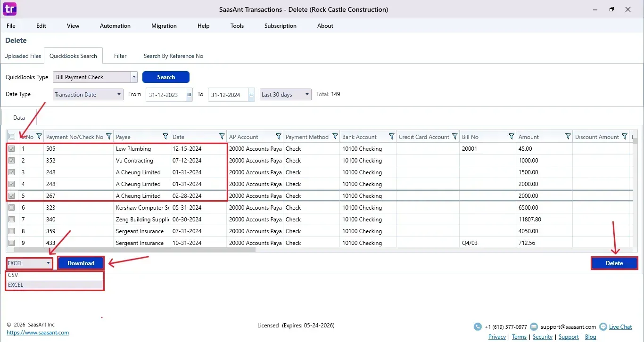Open the Discount Amount column filter icon
Image resolution: width=644 pixels, height=342 pixels.
coord(625,137)
